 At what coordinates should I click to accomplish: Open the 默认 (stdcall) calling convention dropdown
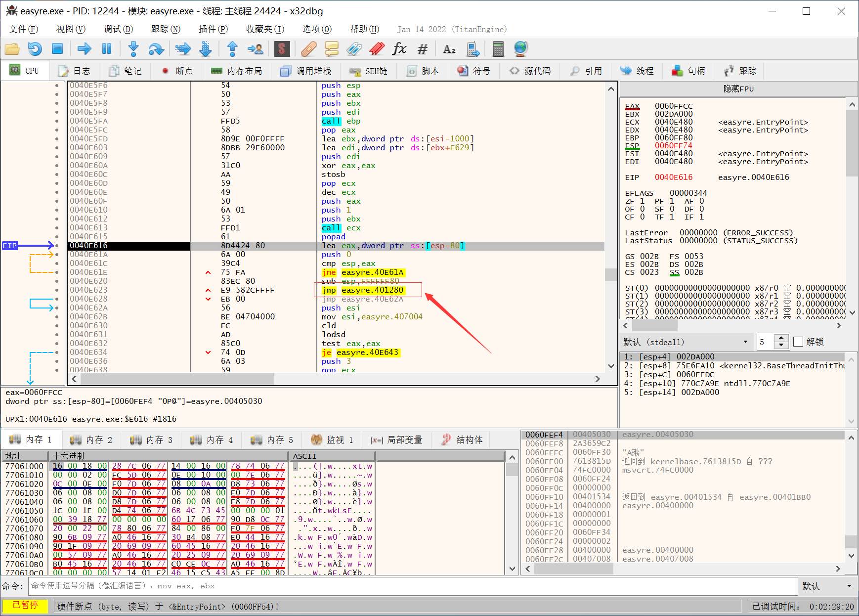click(x=686, y=342)
